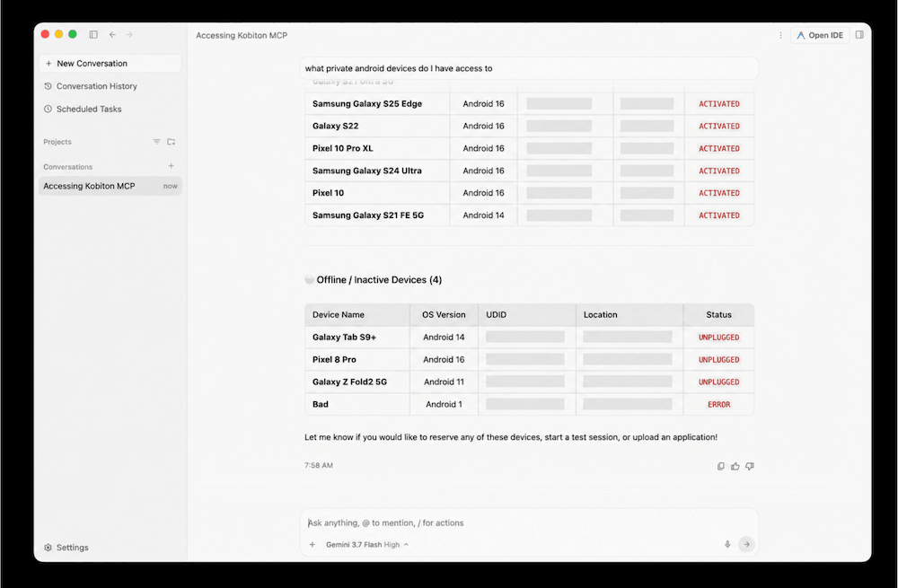Give thumbs down to the response
The width and height of the screenshot is (898, 588).
pyautogui.click(x=749, y=466)
